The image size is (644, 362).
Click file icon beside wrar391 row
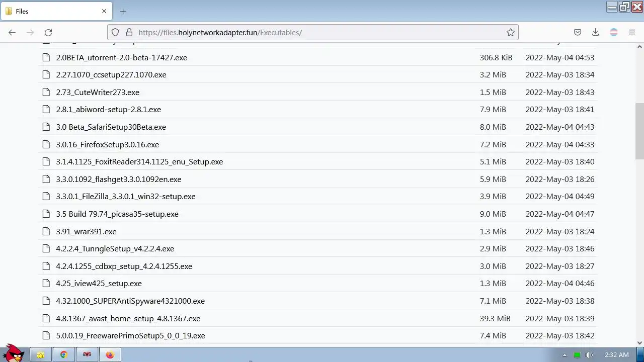point(46,231)
